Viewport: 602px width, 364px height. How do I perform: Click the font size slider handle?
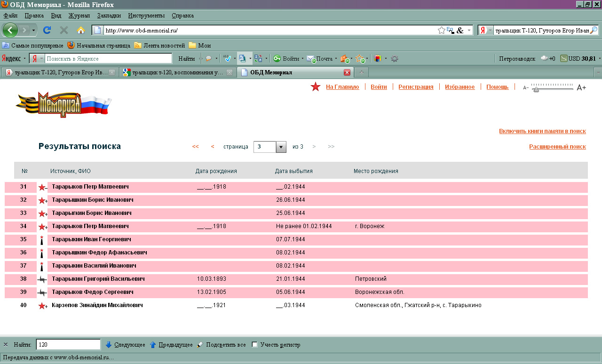535,89
